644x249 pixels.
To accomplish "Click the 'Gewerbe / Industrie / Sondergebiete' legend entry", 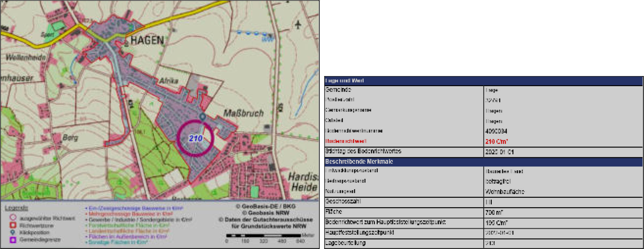I will (139, 220).
